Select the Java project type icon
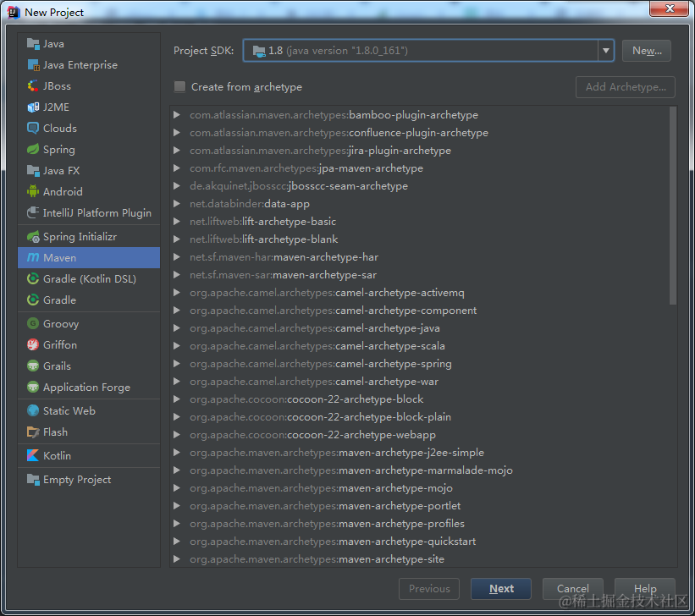 pos(33,43)
